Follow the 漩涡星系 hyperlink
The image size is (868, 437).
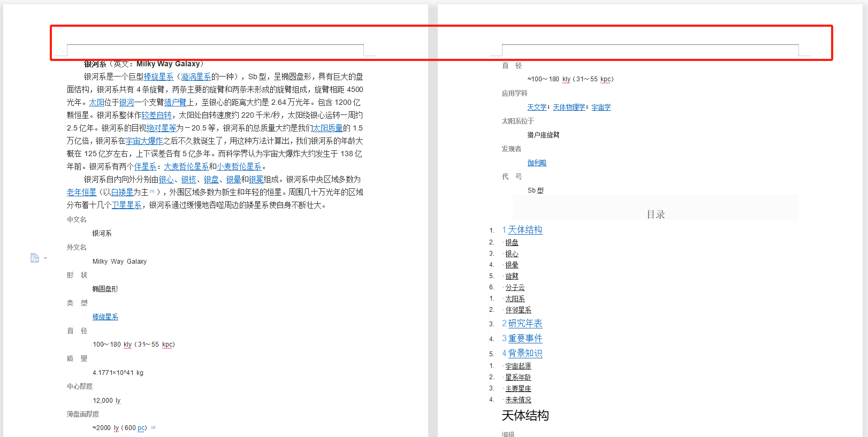tap(196, 76)
